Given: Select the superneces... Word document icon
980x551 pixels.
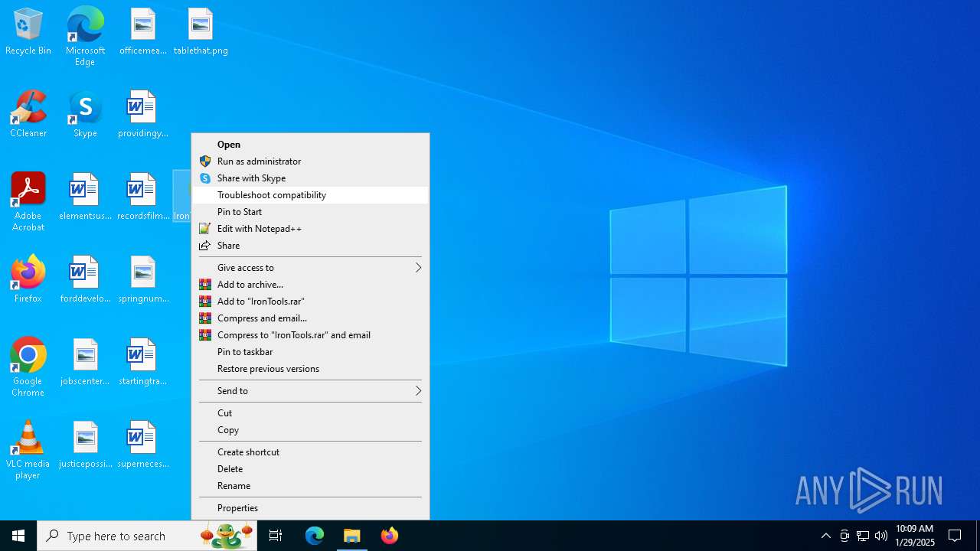Looking at the screenshot, I should pyautogui.click(x=142, y=445).
